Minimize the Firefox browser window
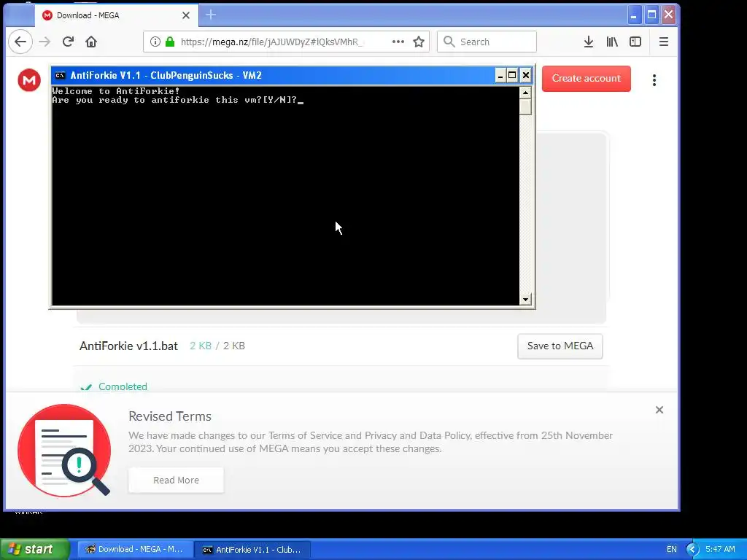 click(x=634, y=15)
